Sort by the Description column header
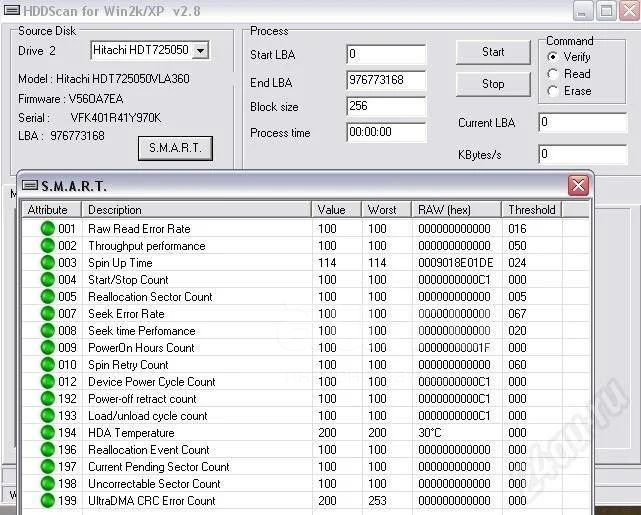 pyautogui.click(x=197, y=210)
